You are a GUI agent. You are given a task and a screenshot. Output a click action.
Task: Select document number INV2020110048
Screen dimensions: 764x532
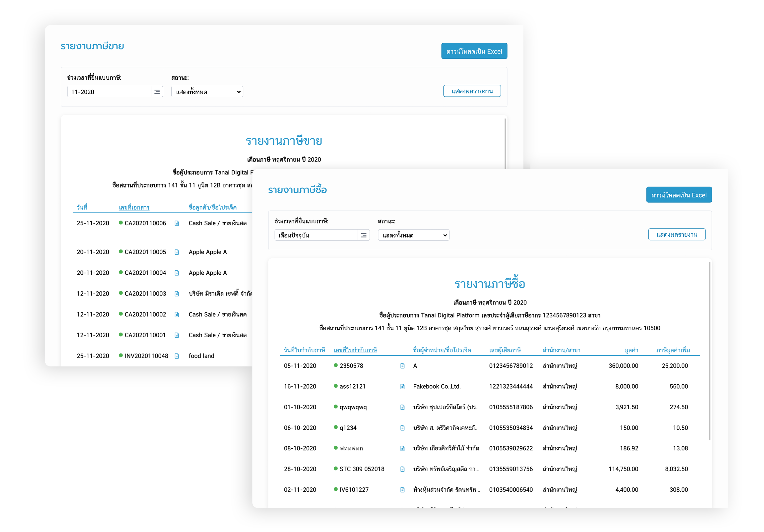pos(146,356)
